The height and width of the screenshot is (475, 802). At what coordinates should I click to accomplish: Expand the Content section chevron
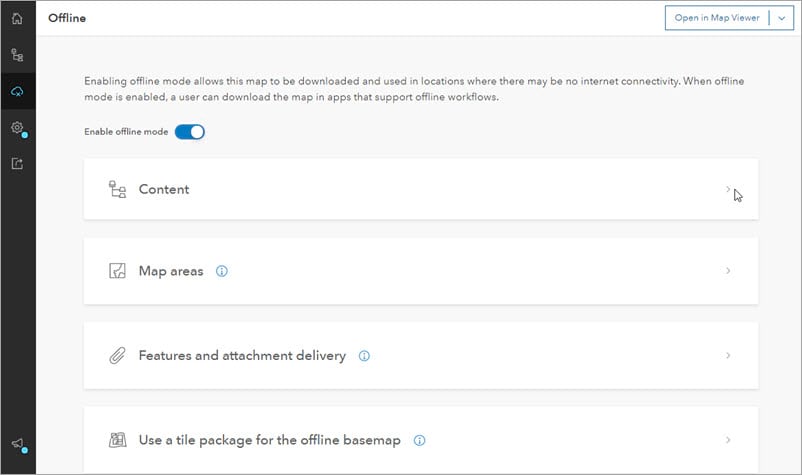[728, 189]
